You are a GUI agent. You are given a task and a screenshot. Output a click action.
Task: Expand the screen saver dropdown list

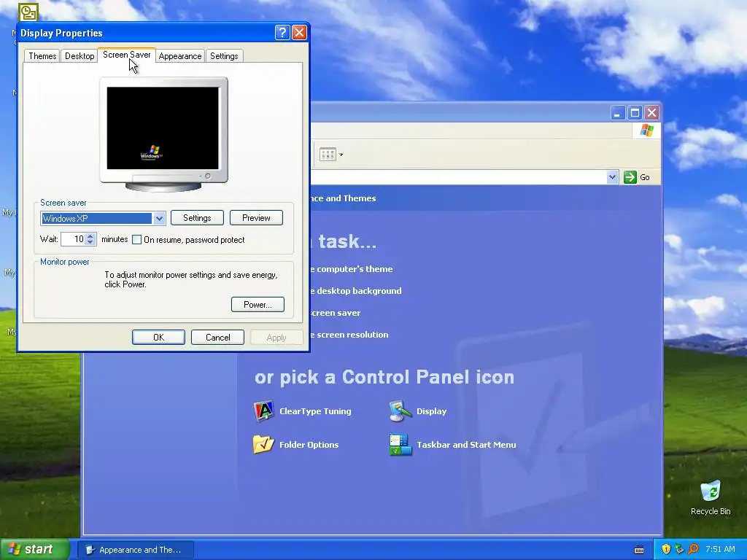tap(159, 218)
